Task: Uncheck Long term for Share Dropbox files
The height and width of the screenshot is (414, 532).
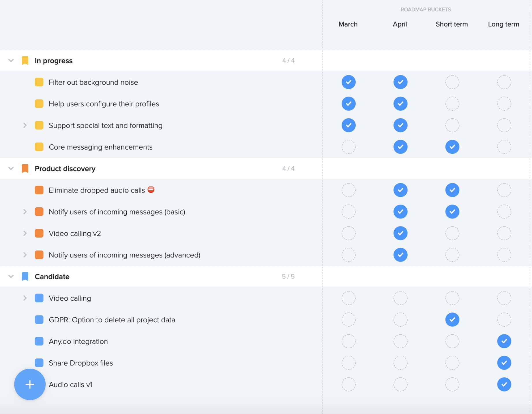Action: pyautogui.click(x=504, y=363)
